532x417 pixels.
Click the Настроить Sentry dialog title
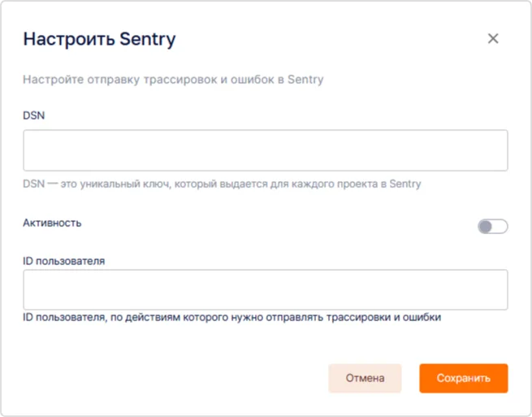(x=99, y=38)
